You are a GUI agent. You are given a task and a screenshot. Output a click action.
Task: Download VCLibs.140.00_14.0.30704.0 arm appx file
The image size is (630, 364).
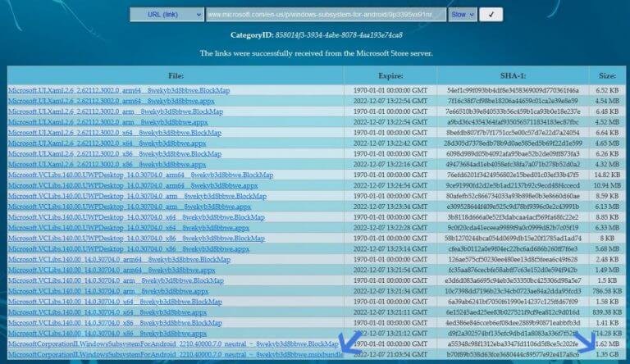point(108,290)
